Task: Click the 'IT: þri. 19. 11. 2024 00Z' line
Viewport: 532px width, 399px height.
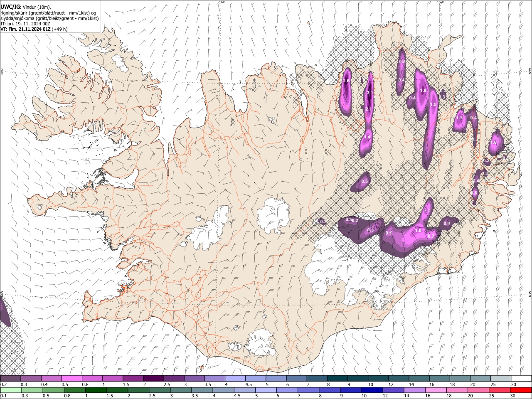Action: tap(26, 24)
